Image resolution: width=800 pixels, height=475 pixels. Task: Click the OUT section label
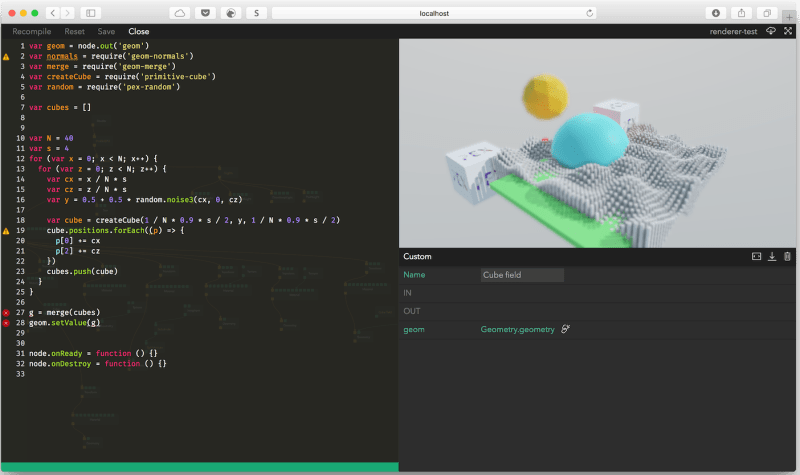[412, 311]
